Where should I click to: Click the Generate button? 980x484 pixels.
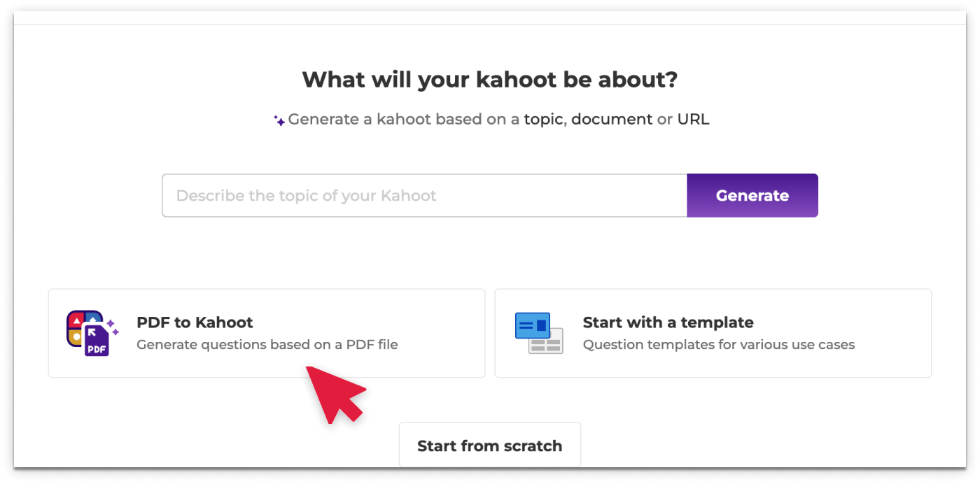[x=752, y=195]
